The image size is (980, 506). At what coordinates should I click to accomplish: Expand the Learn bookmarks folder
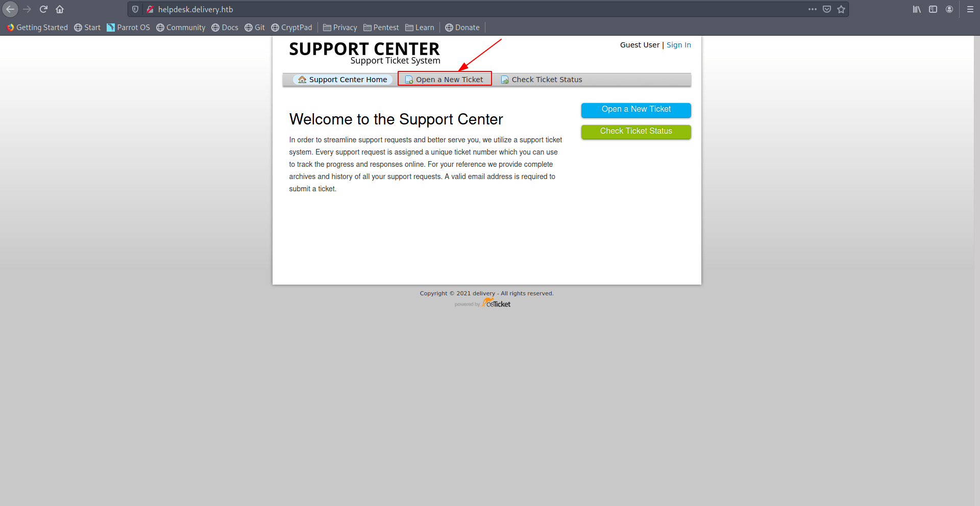[x=420, y=28]
